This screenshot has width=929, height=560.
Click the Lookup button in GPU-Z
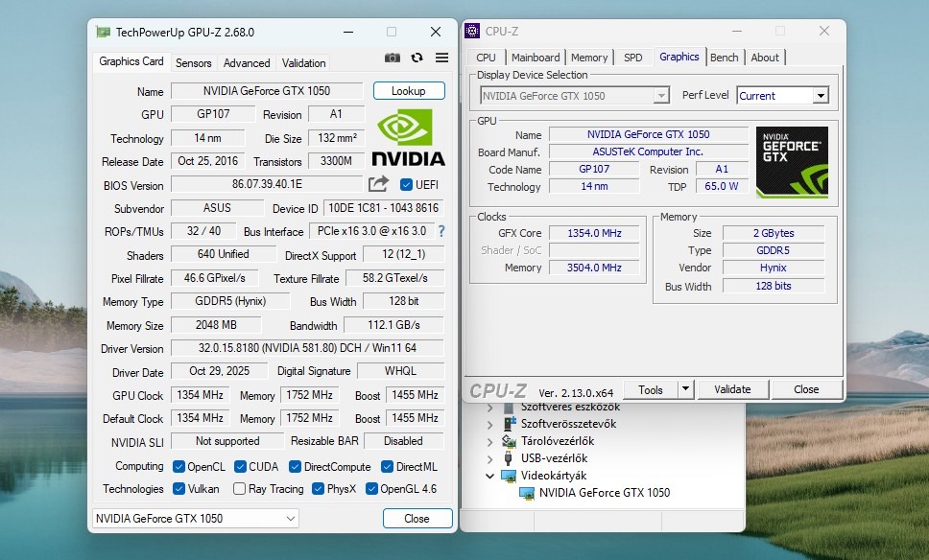click(409, 90)
